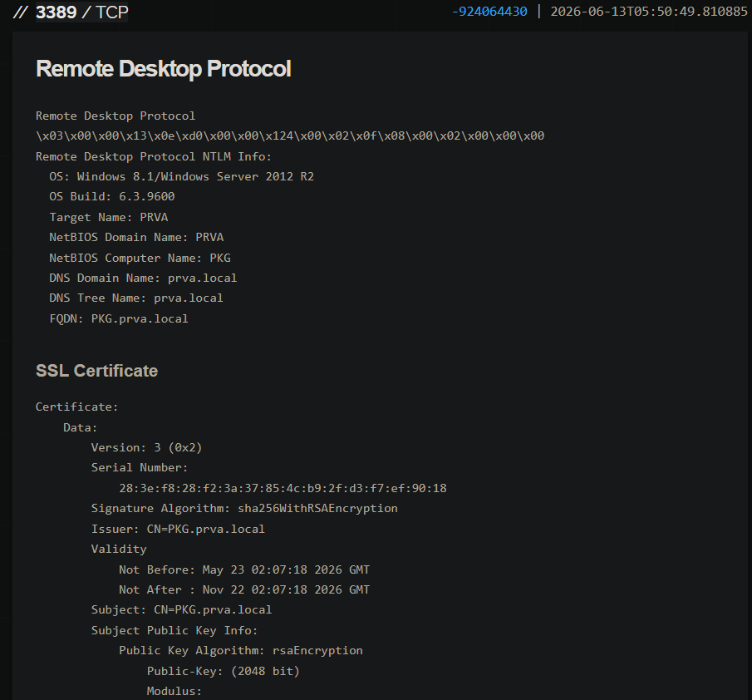Click the Not Before May 23 date line

(x=244, y=570)
